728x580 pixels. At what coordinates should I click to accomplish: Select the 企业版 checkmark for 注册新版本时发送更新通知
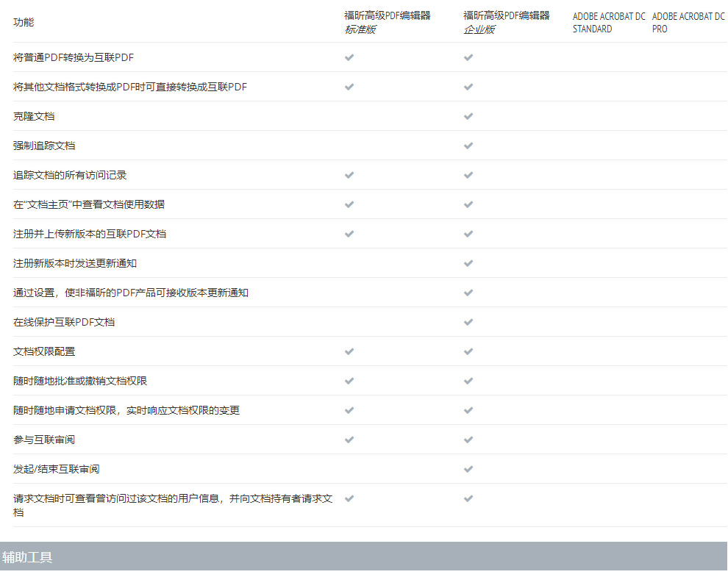tap(468, 264)
